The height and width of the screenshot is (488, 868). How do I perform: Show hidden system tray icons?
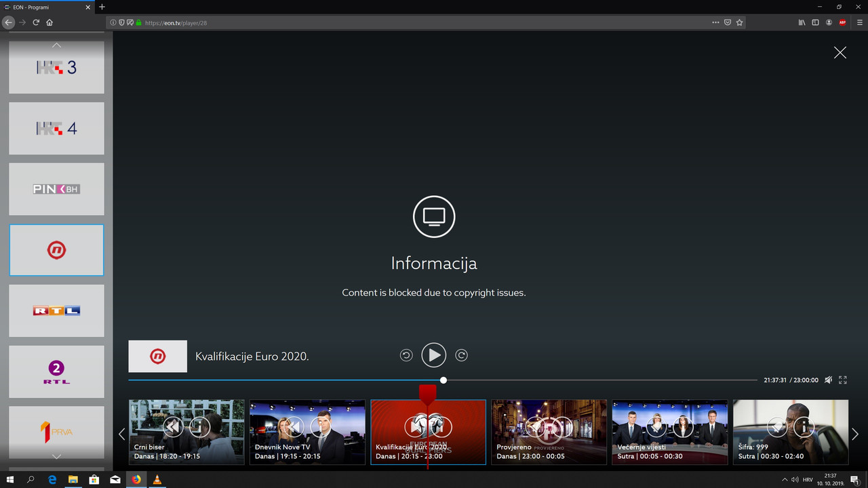click(x=785, y=479)
